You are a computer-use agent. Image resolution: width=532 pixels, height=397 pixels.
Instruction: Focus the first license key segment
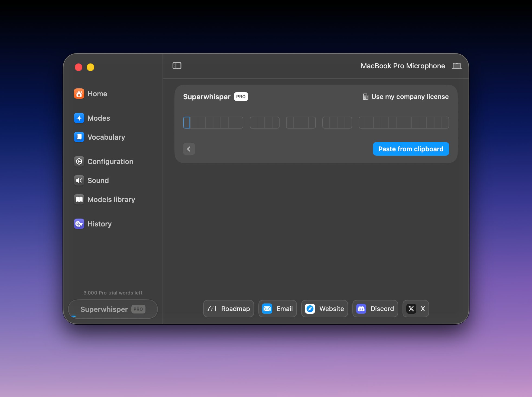[x=213, y=123]
